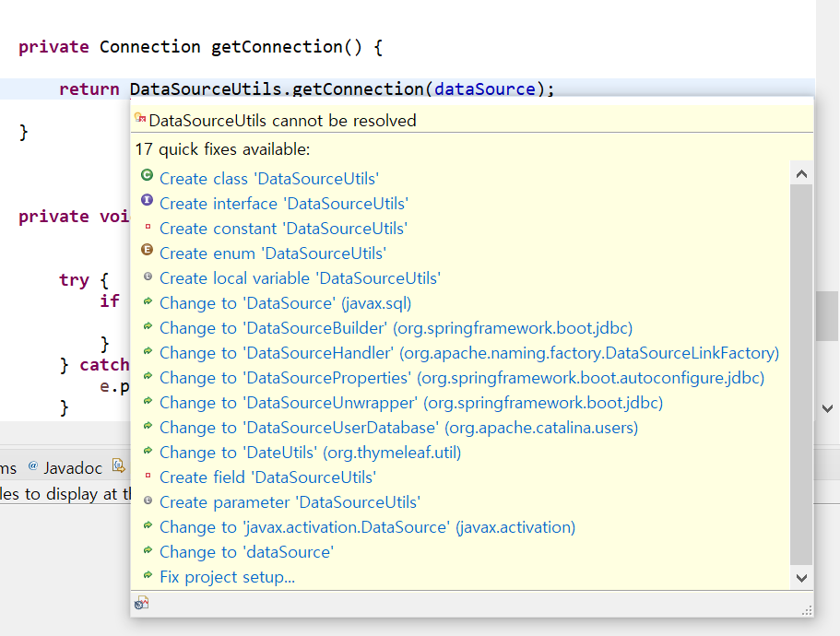Click the quick fix popup resize grip
The width and height of the screenshot is (840, 636).
[x=808, y=609]
